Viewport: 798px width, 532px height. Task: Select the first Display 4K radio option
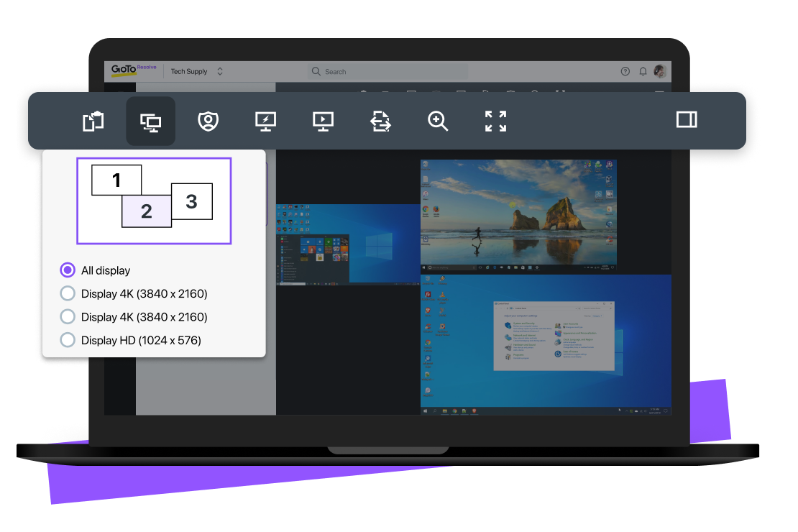click(x=68, y=293)
